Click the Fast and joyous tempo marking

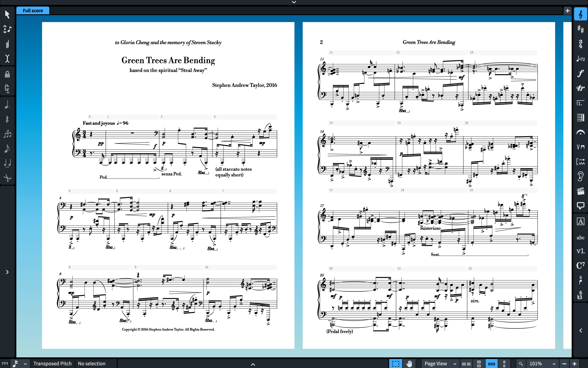tap(105, 123)
